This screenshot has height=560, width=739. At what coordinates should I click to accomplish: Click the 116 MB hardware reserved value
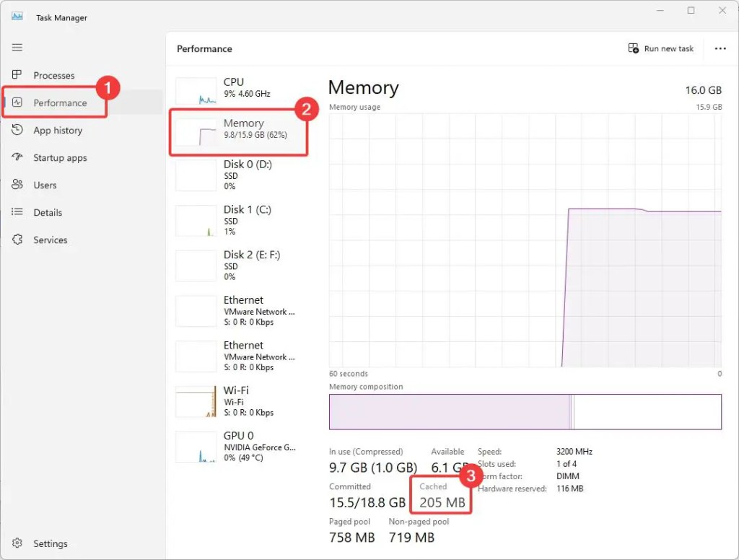569,489
